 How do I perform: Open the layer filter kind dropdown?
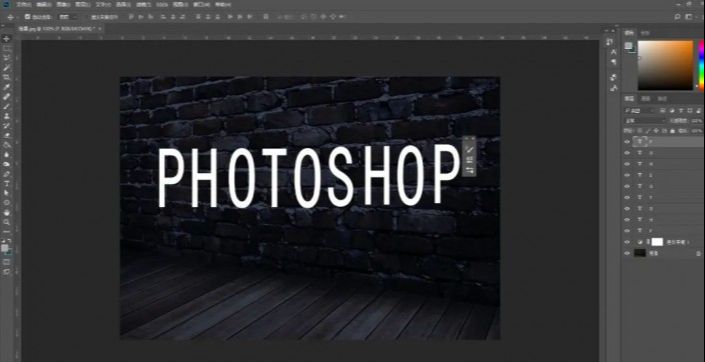point(640,111)
